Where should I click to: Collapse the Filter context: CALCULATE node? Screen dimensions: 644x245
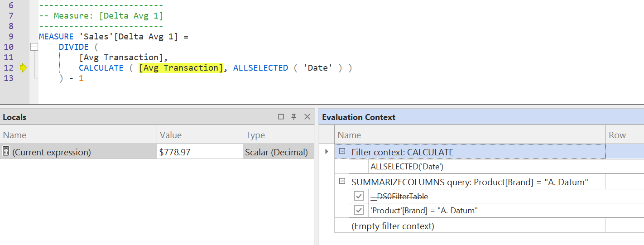pos(342,152)
